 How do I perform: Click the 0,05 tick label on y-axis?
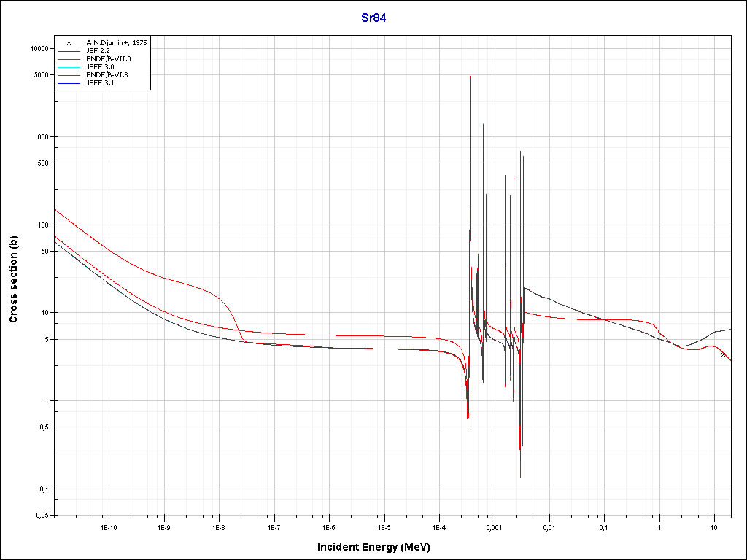point(41,516)
